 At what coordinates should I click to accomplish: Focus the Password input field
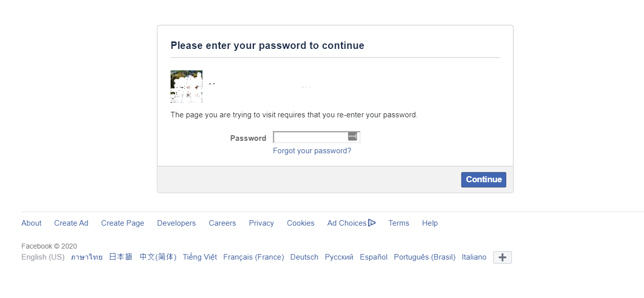(316, 137)
